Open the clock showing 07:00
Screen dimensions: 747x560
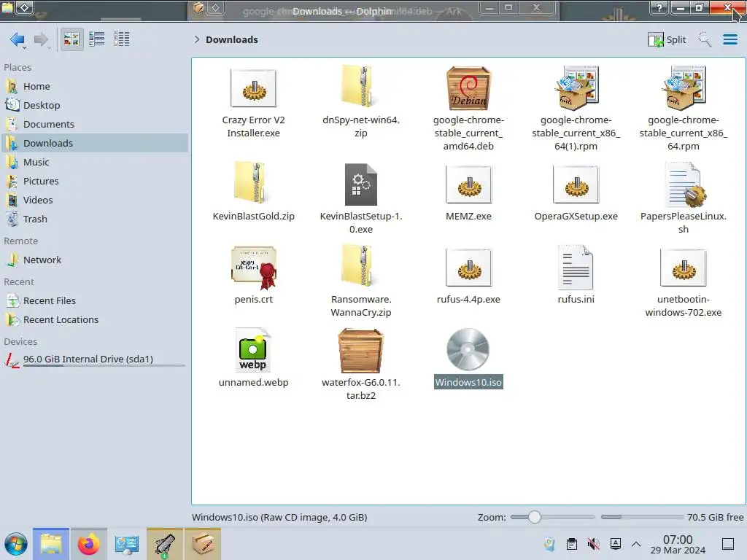coord(678,544)
